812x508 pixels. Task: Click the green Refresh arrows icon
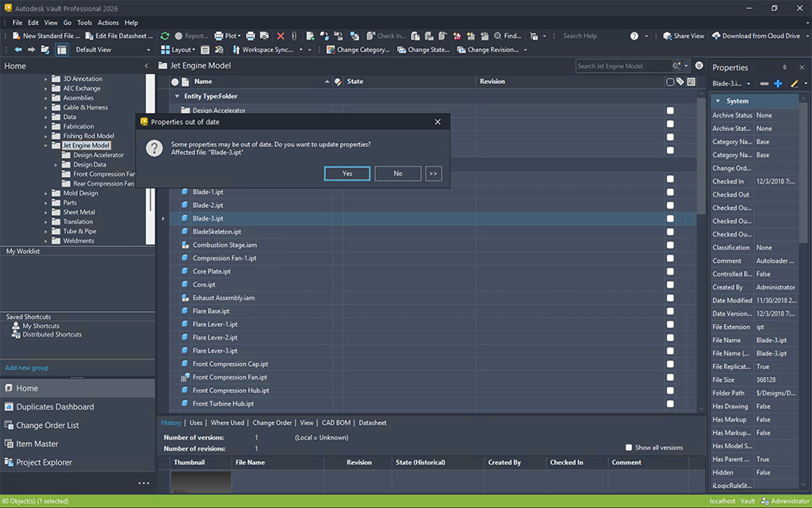pyautogui.click(x=165, y=36)
